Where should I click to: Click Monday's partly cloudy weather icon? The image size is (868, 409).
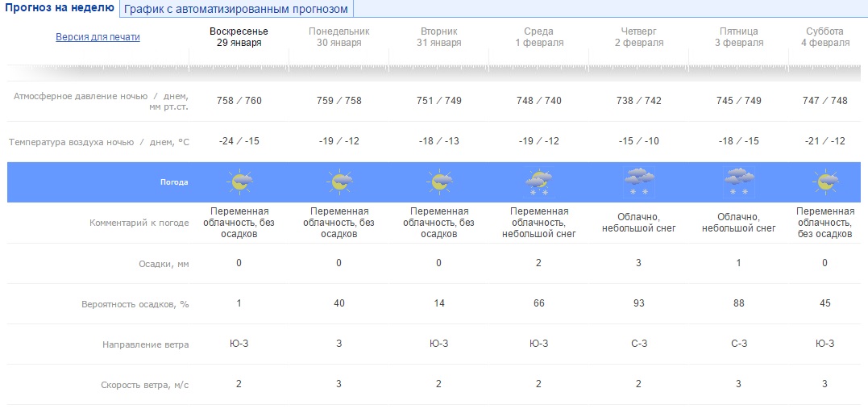point(339,182)
